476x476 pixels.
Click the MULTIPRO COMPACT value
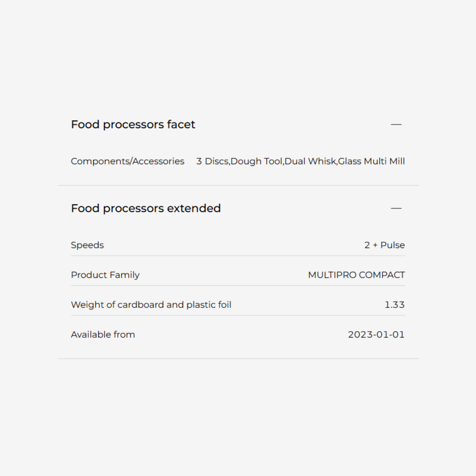356,275
